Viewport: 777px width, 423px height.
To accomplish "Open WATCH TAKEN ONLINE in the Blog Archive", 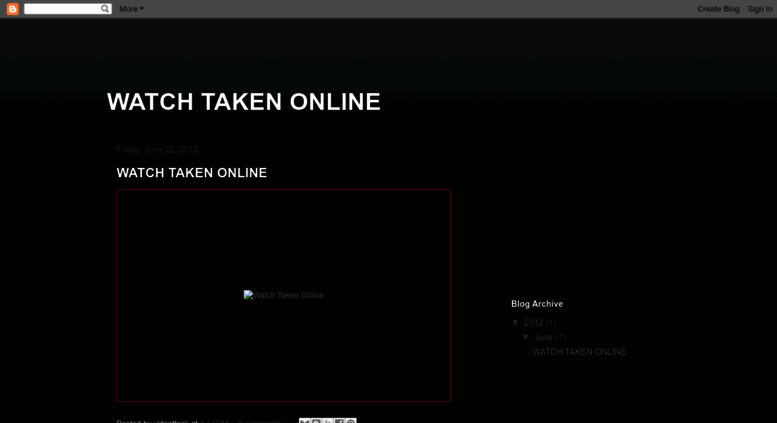I will pyautogui.click(x=579, y=352).
